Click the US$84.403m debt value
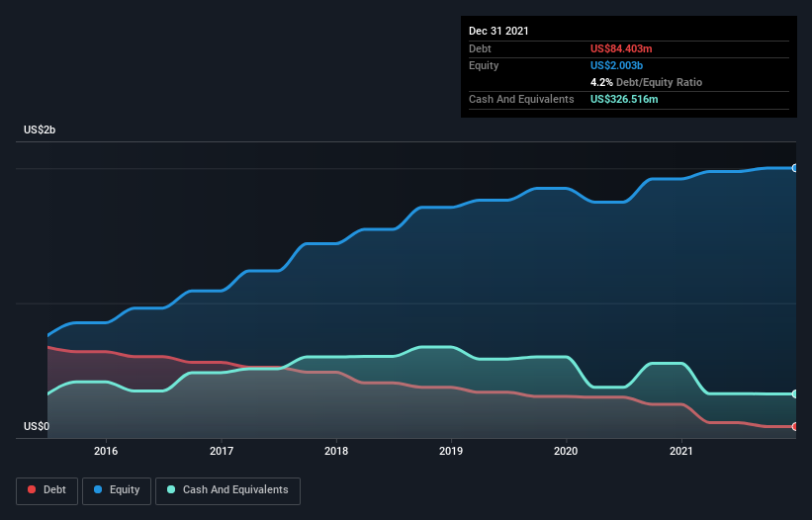Image resolution: width=812 pixels, height=520 pixels. pos(621,48)
